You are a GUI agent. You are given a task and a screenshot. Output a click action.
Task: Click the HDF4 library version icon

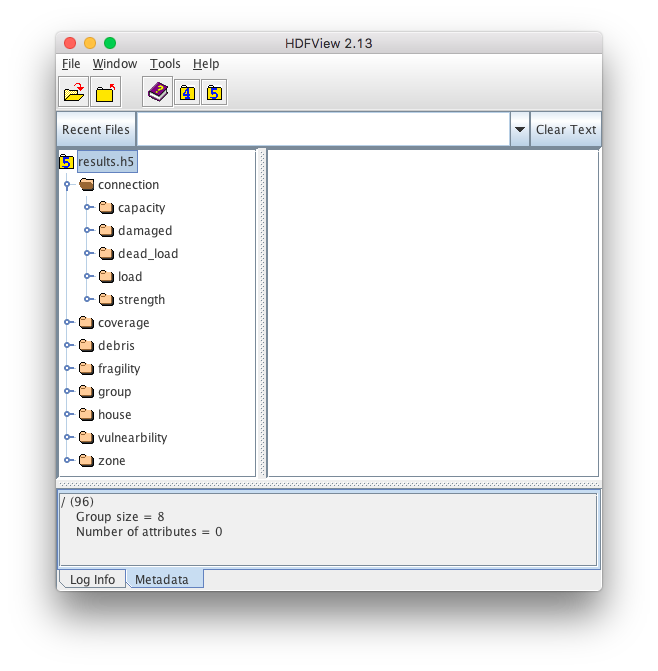[187, 92]
